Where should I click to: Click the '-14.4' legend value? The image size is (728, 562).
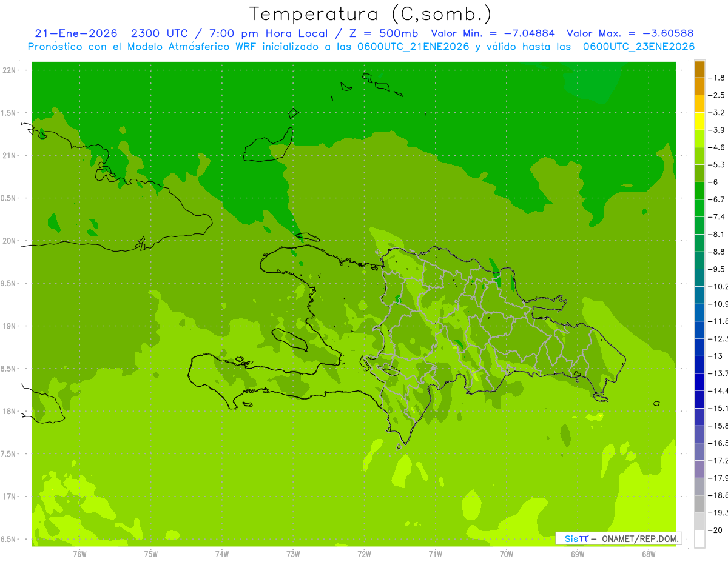718,390
